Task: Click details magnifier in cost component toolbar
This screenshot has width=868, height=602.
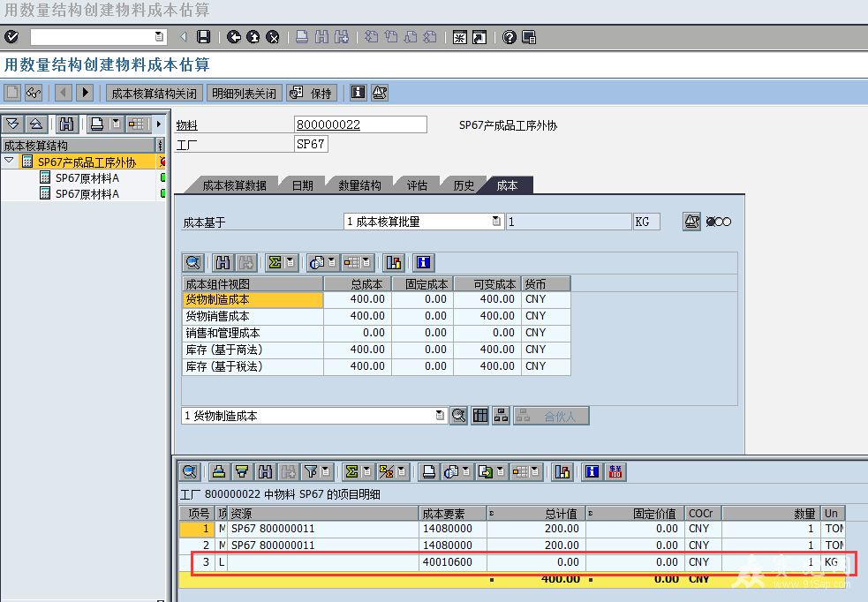Action: pyautogui.click(x=192, y=262)
